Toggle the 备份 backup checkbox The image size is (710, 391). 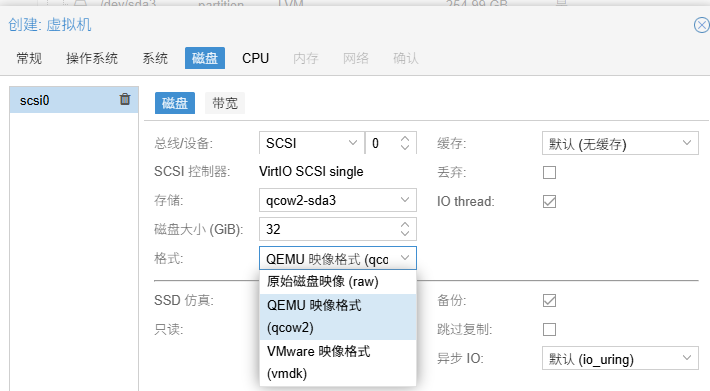click(x=549, y=300)
